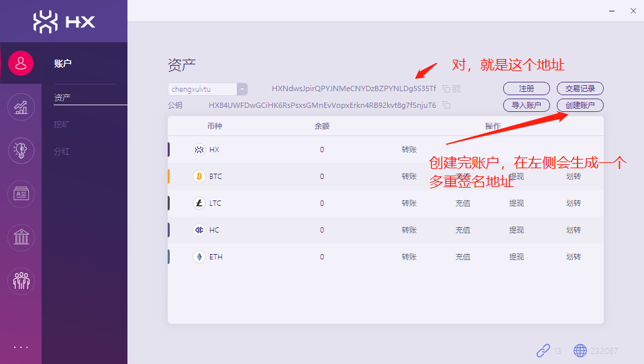The height and width of the screenshot is (364, 644).
Task: Click the 注册 button
Action: click(x=527, y=88)
